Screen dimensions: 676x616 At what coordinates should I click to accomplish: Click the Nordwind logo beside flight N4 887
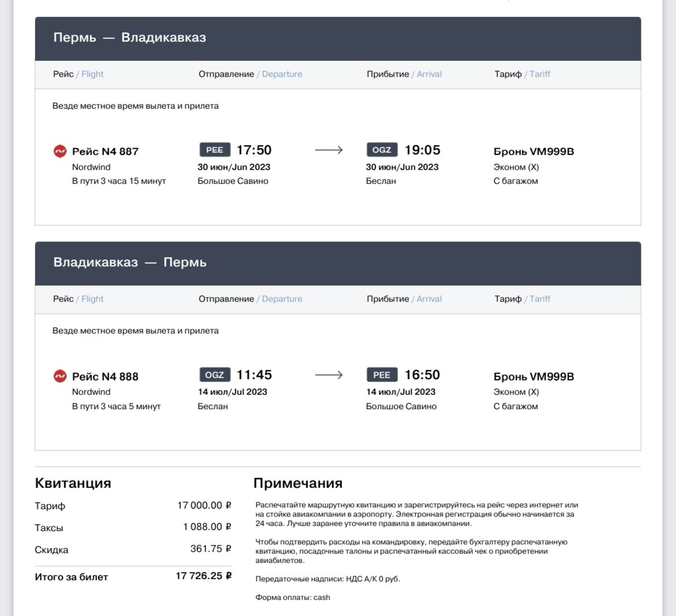pyautogui.click(x=60, y=151)
